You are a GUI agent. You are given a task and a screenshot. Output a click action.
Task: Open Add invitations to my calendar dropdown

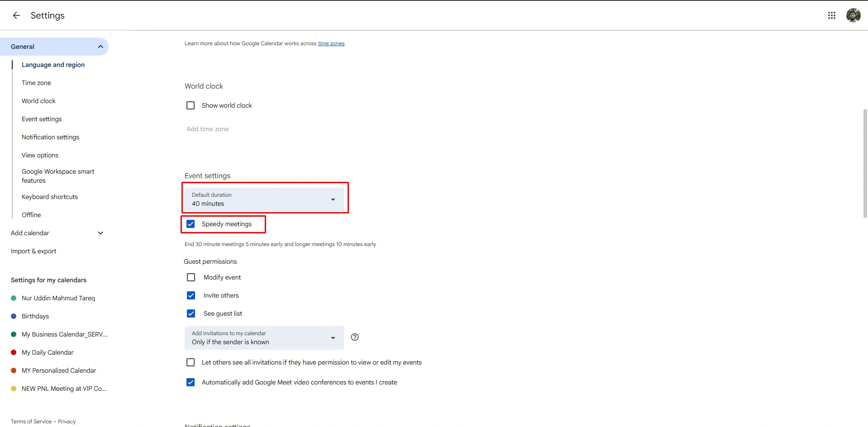tap(264, 338)
